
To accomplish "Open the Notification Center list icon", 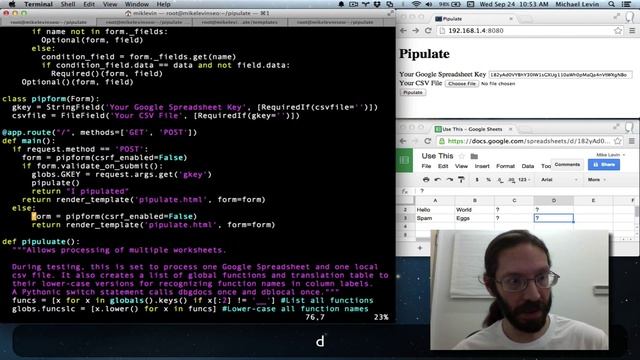I will (626, 4).
